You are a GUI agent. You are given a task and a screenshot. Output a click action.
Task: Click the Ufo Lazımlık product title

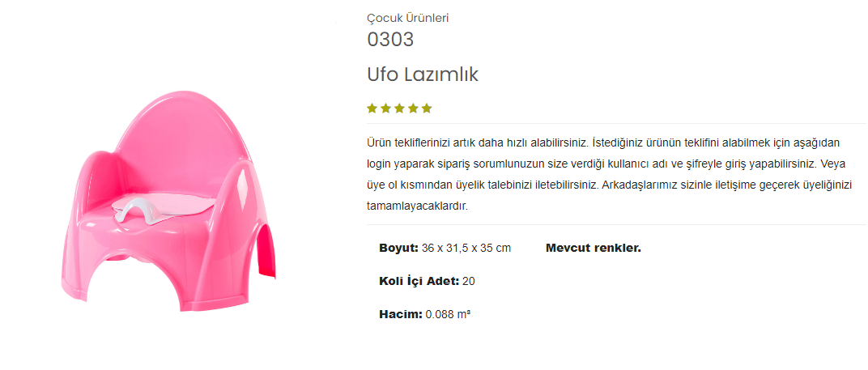coord(423,75)
